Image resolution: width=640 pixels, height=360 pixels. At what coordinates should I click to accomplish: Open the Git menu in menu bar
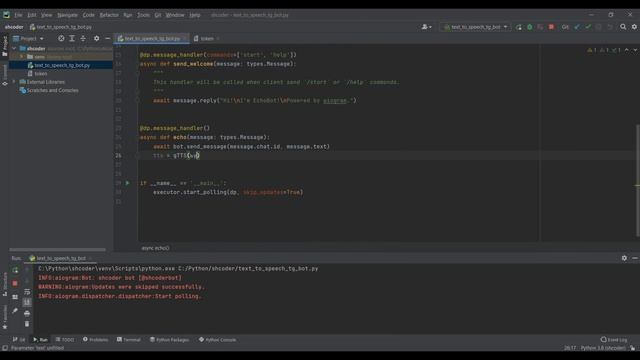click(x=158, y=15)
